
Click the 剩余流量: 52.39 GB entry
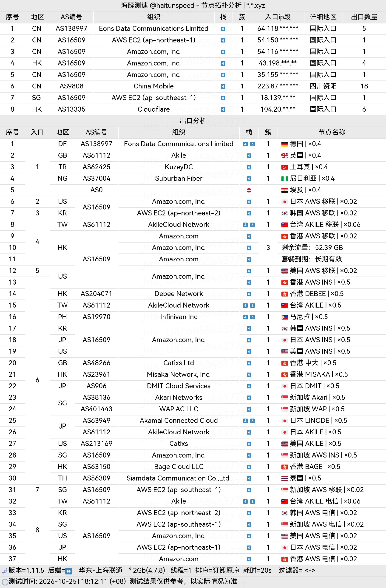point(312,248)
